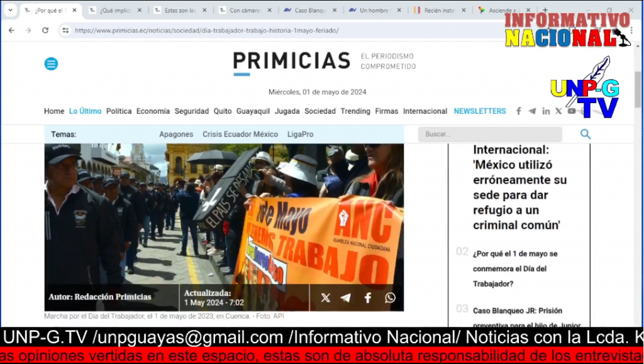Open a new browser tab
This screenshot has width=644, height=364.
(545, 10)
